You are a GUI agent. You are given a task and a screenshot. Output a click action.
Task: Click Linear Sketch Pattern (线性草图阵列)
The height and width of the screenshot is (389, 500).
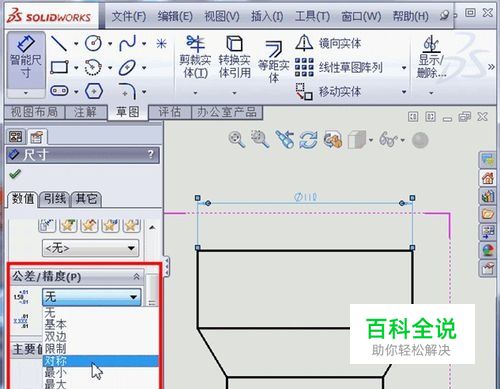click(x=339, y=68)
